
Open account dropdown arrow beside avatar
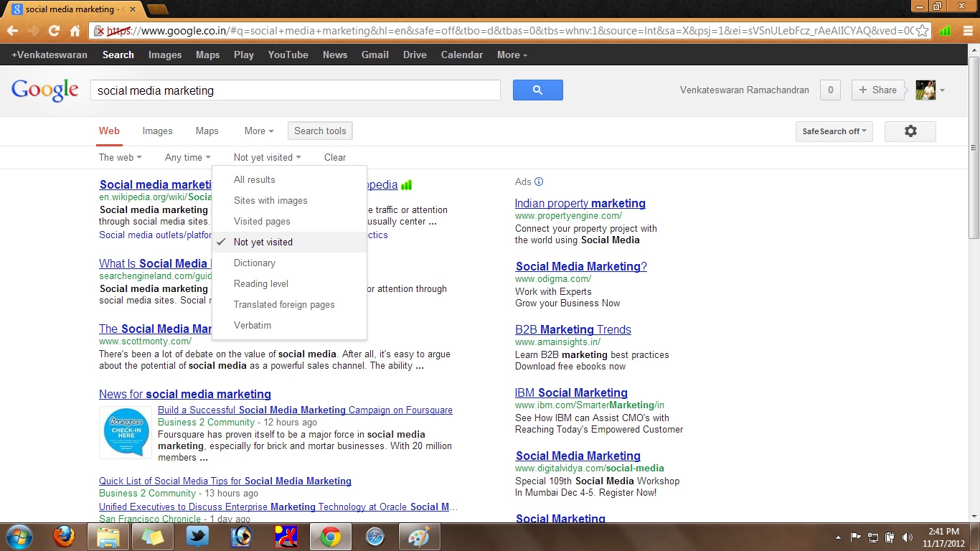pos(942,90)
